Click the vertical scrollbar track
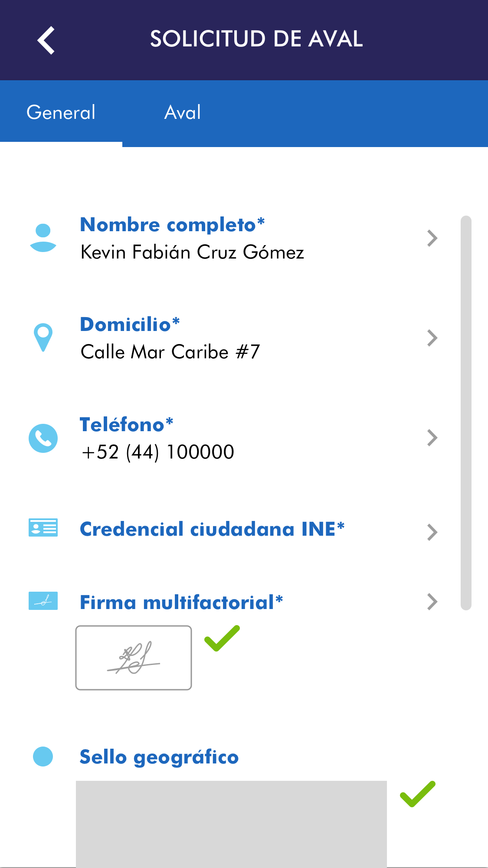The image size is (488, 868). pyautogui.click(x=466, y=412)
